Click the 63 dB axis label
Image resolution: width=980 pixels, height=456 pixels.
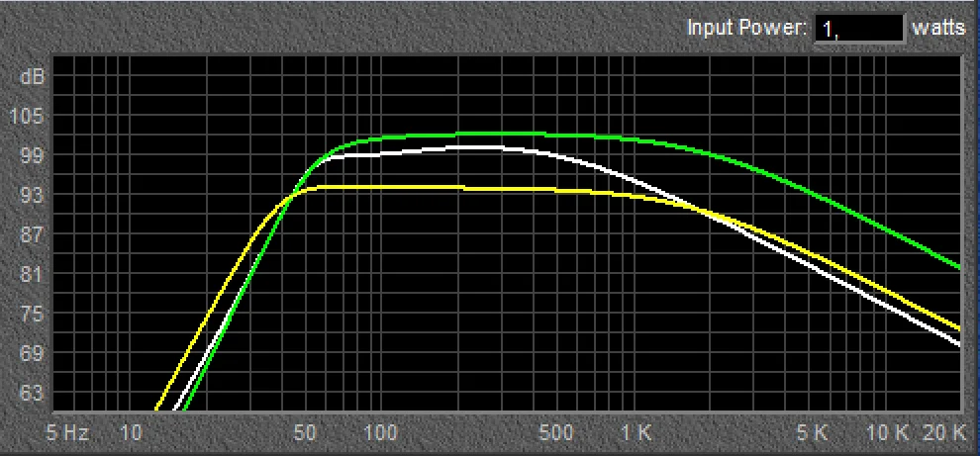[31, 393]
